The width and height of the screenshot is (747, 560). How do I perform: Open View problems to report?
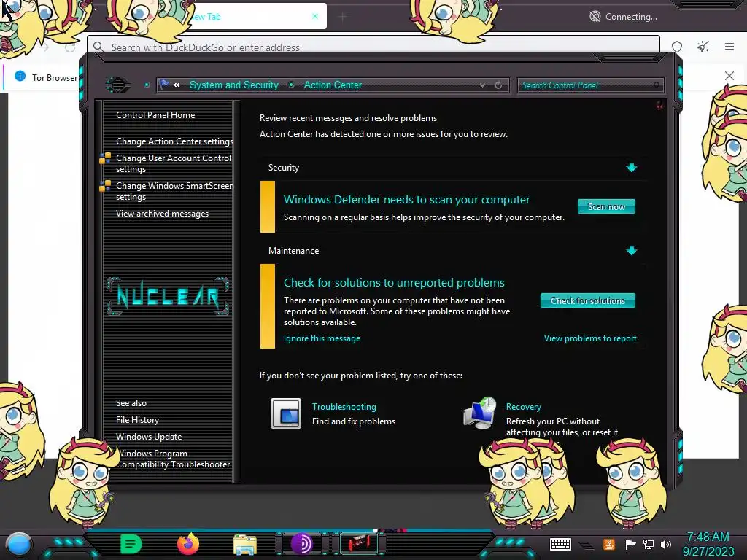click(x=590, y=338)
